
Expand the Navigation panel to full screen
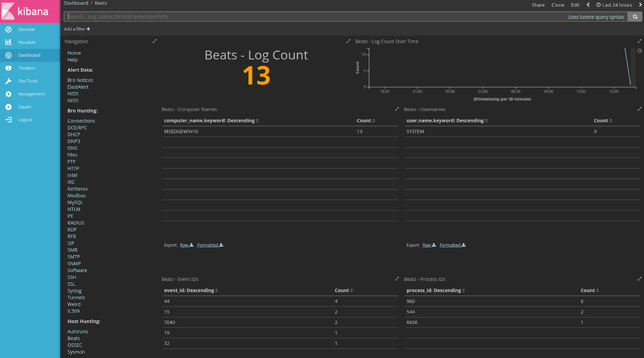pyautogui.click(x=155, y=41)
